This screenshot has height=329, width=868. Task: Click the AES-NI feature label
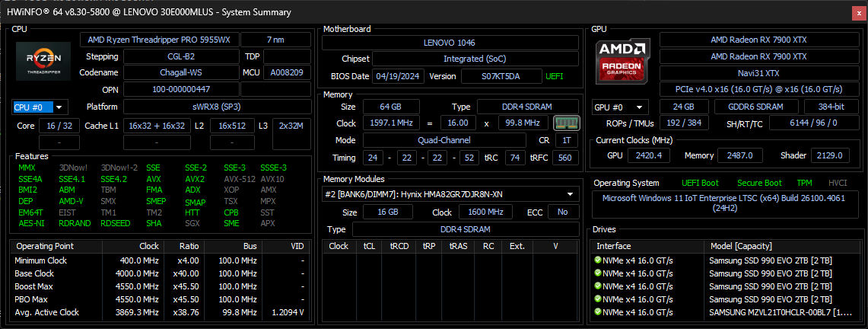[x=31, y=224]
